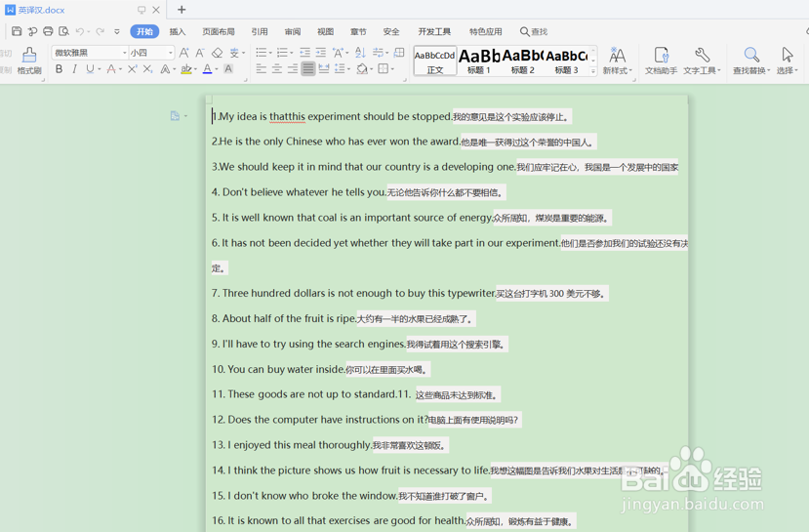Click the page icon in left margin

coord(175,116)
